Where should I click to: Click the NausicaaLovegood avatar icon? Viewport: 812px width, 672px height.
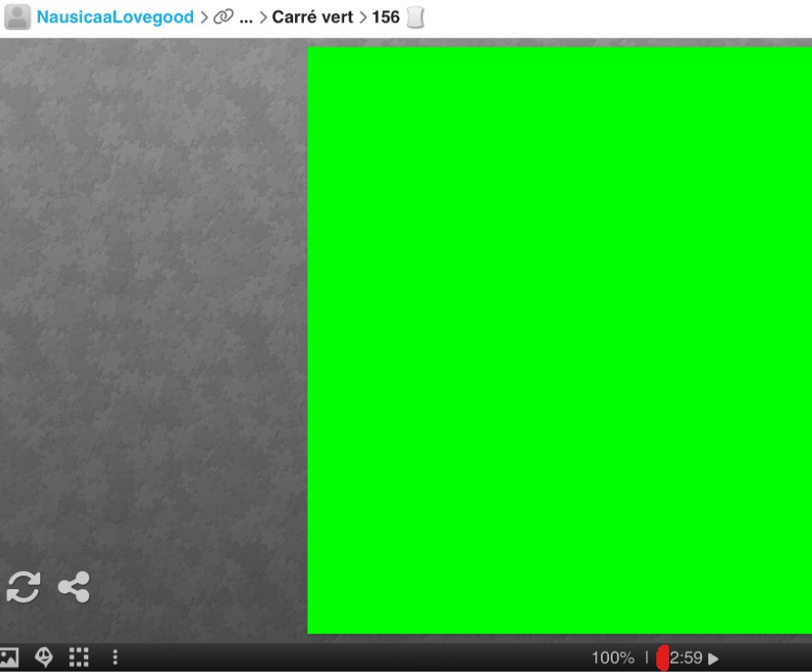(x=17, y=17)
